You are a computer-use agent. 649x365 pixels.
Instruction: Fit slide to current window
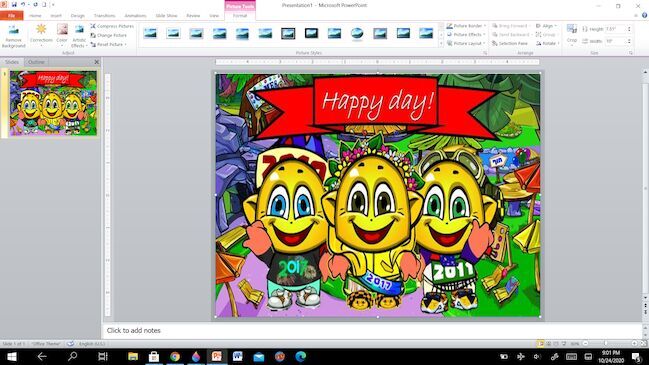coord(643,343)
